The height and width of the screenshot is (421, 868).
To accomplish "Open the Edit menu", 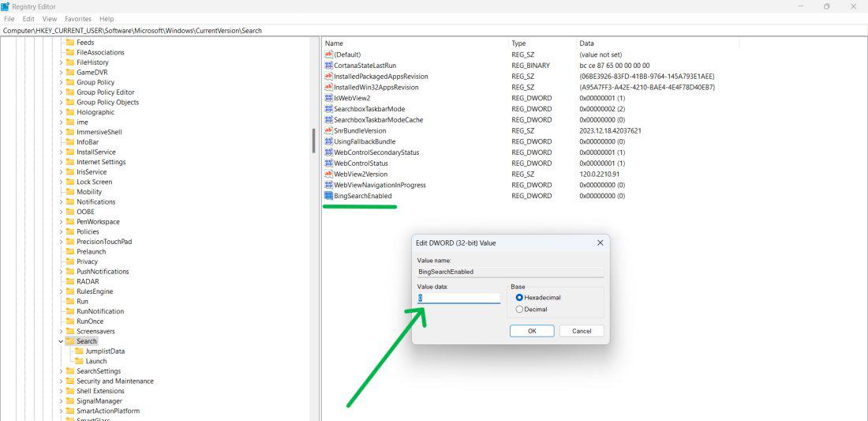I will (x=28, y=19).
